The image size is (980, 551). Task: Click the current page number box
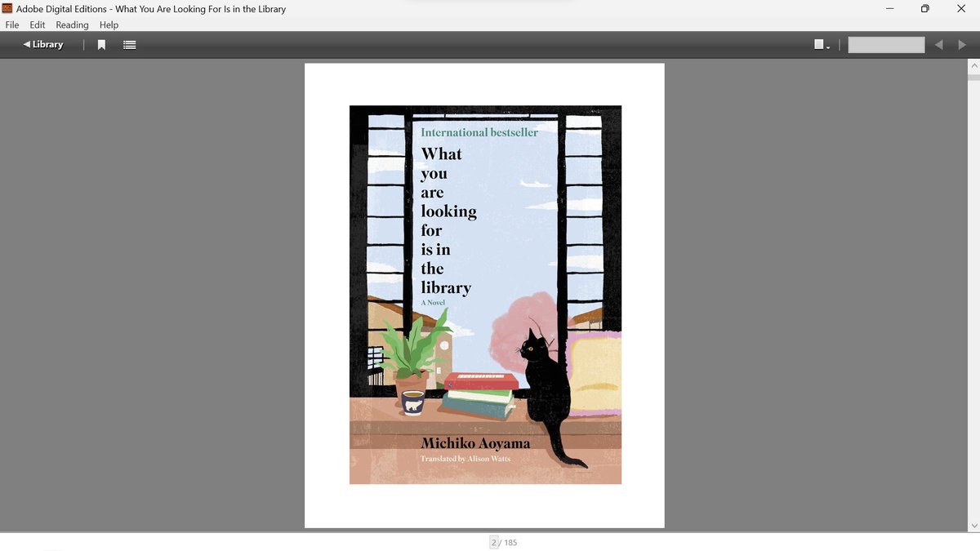click(x=494, y=542)
